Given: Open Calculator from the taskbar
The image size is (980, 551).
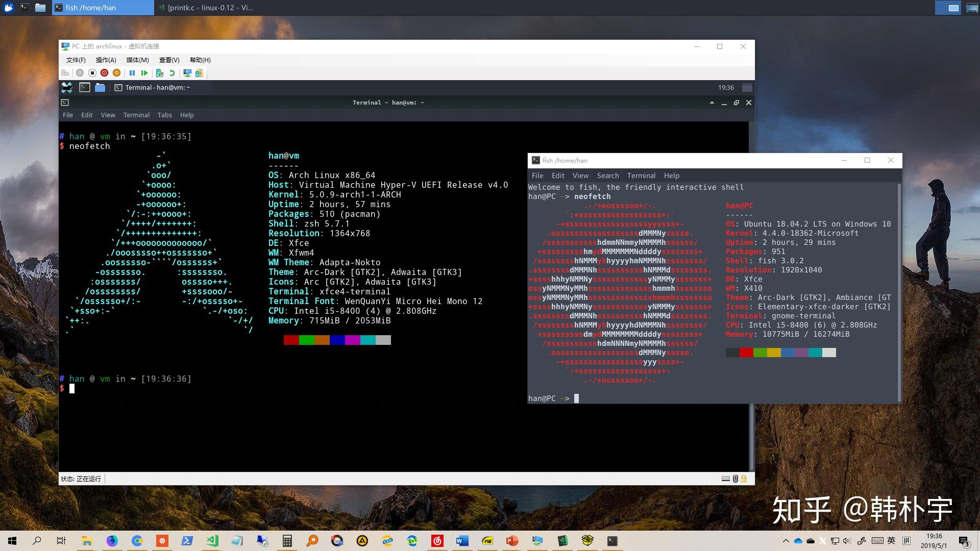Looking at the screenshot, I should click(x=287, y=541).
